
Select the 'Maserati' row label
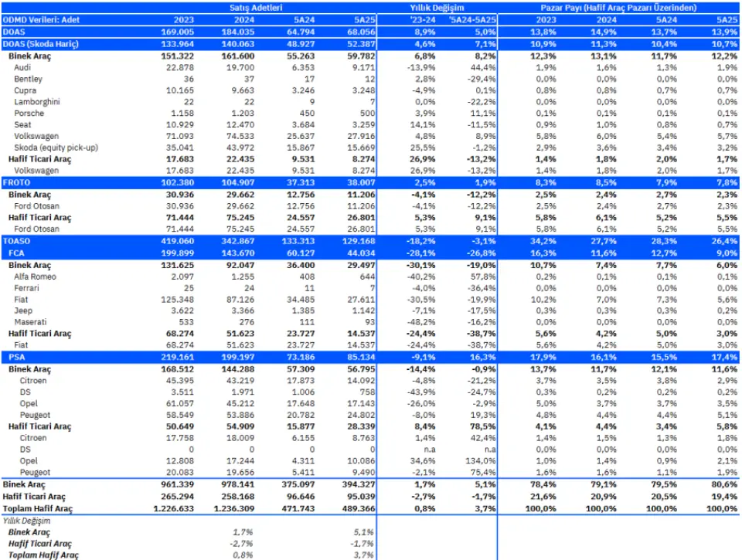[30, 322]
